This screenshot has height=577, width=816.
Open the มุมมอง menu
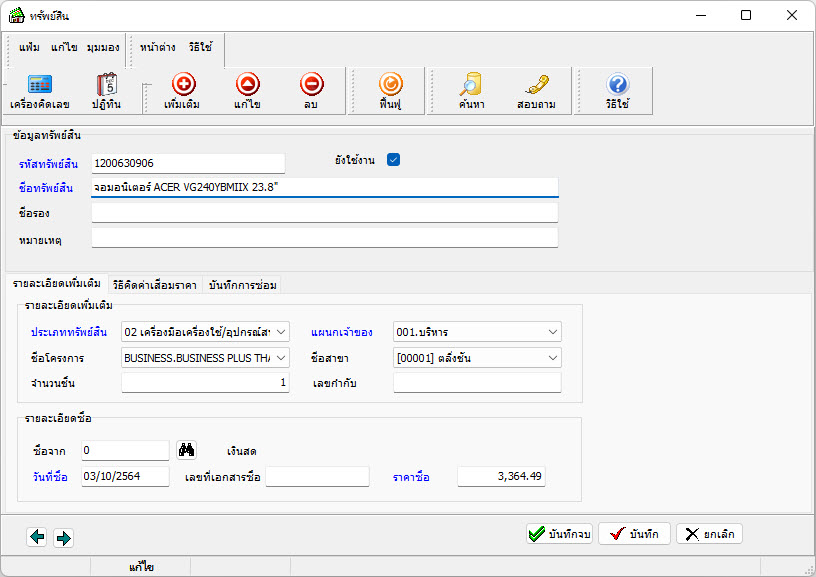[103, 47]
